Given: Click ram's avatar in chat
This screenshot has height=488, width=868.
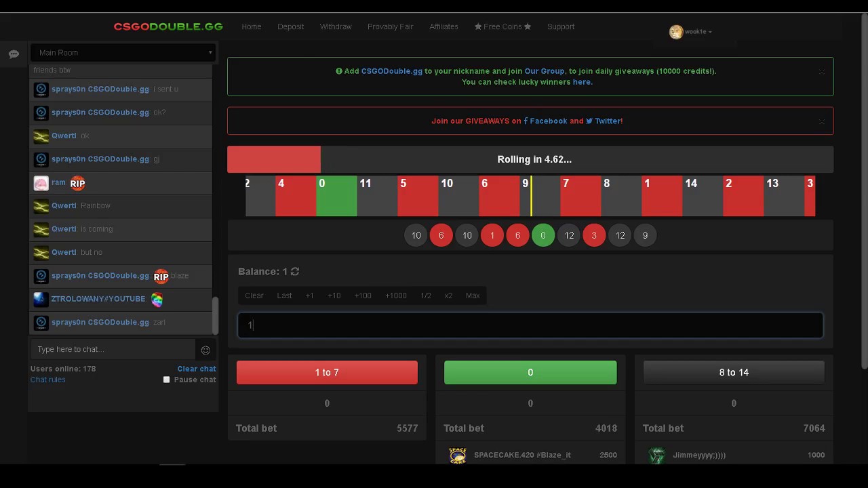Looking at the screenshot, I should point(41,183).
